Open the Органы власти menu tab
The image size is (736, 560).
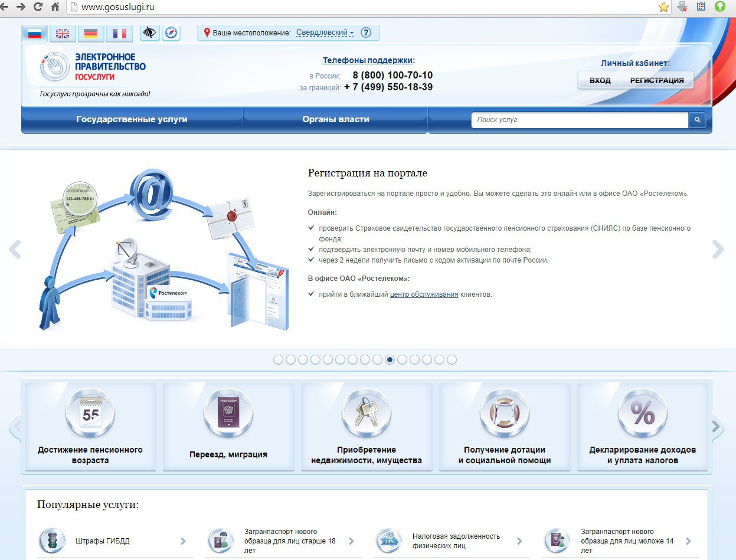click(x=335, y=120)
